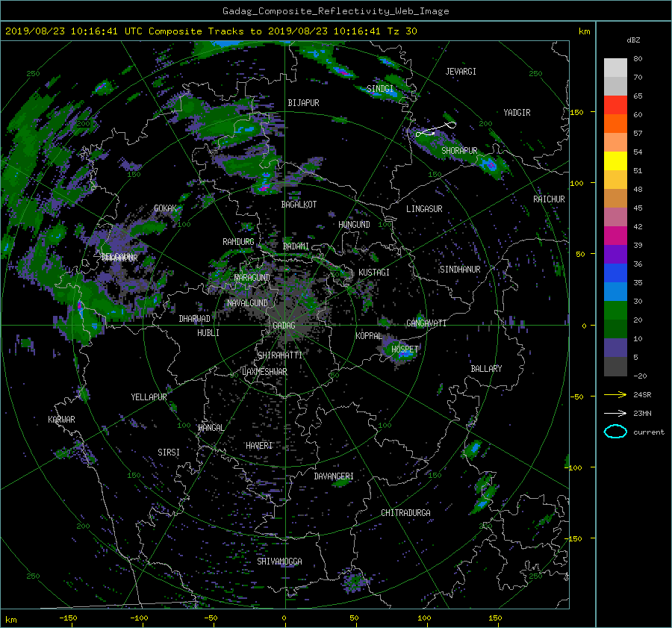Screen dimensions: 672x628
Task: Select the orange 57-60 dBZ color swatch
Action: click(615, 123)
